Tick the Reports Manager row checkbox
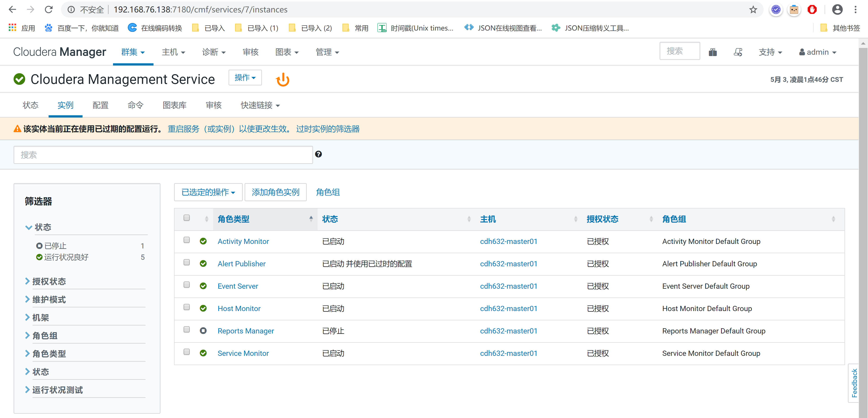Viewport: 868px width, 418px height. pyautogui.click(x=186, y=330)
